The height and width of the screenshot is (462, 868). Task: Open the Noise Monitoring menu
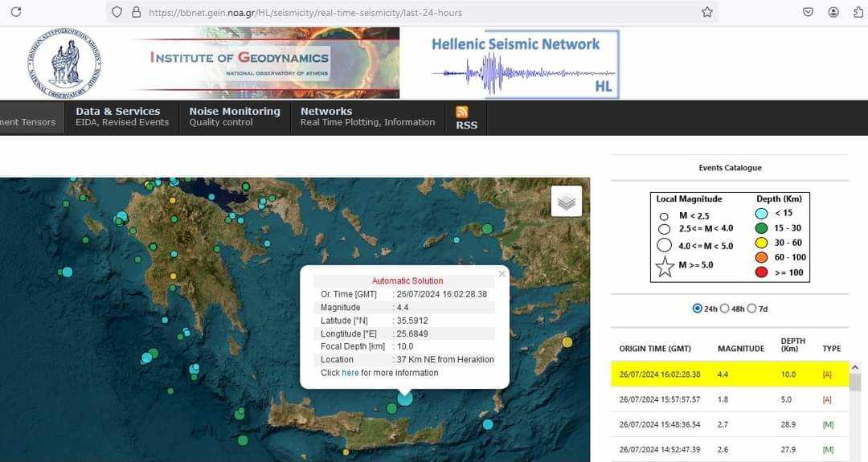click(x=235, y=117)
